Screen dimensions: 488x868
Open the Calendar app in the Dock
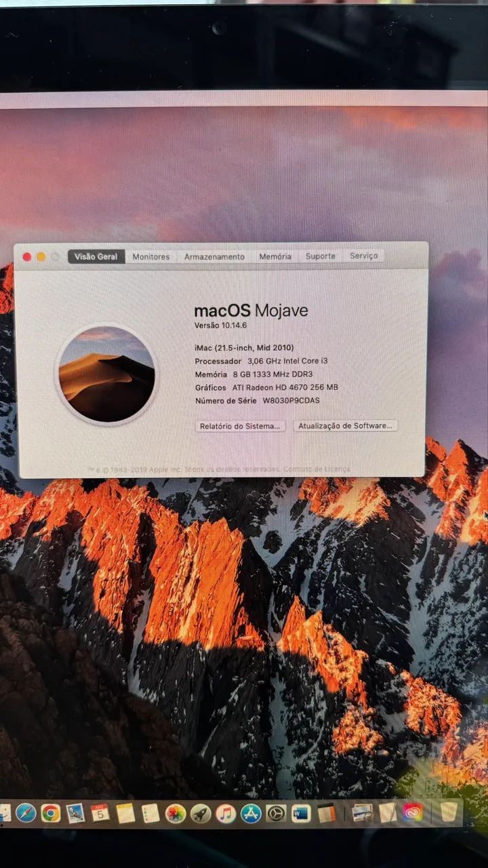[x=100, y=812]
